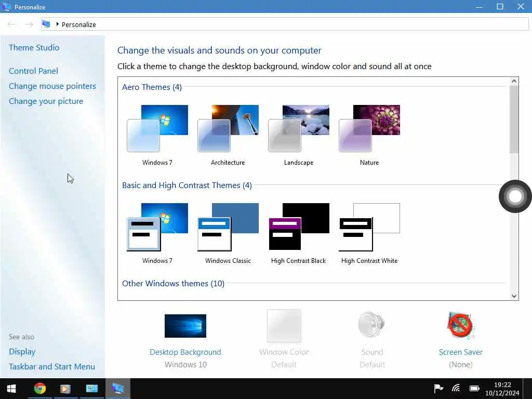
Task: Click Change your picture link
Action: 46,101
